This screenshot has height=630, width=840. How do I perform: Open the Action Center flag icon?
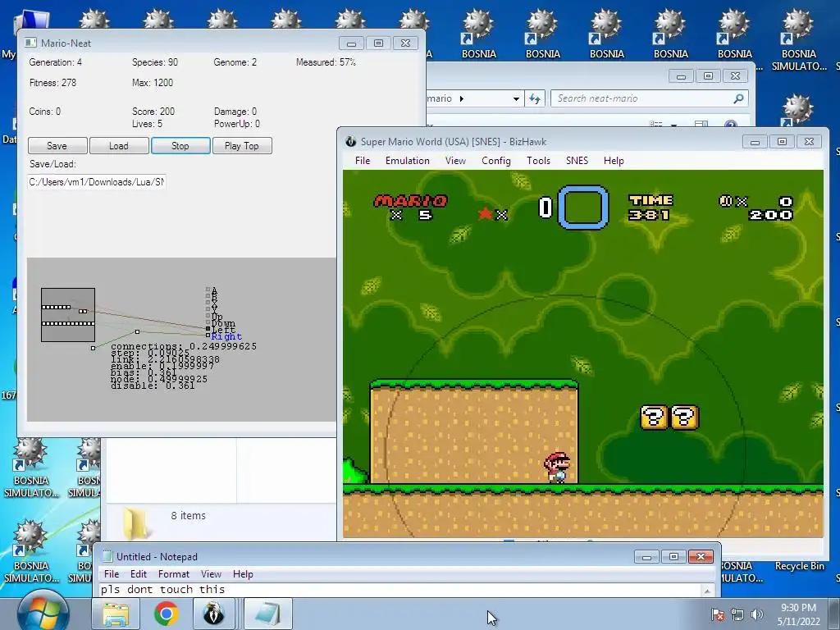[718, 614]
